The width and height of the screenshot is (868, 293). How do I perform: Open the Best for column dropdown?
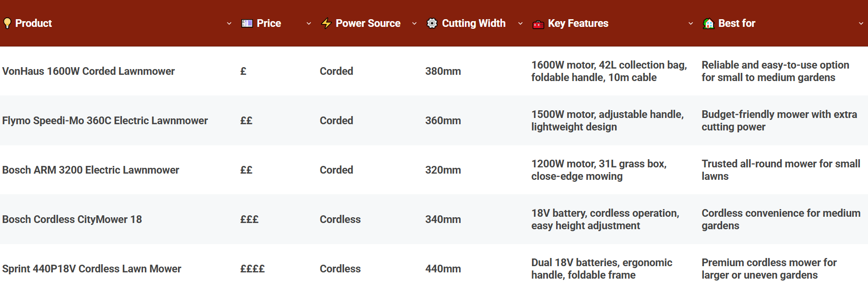[861, 23]
